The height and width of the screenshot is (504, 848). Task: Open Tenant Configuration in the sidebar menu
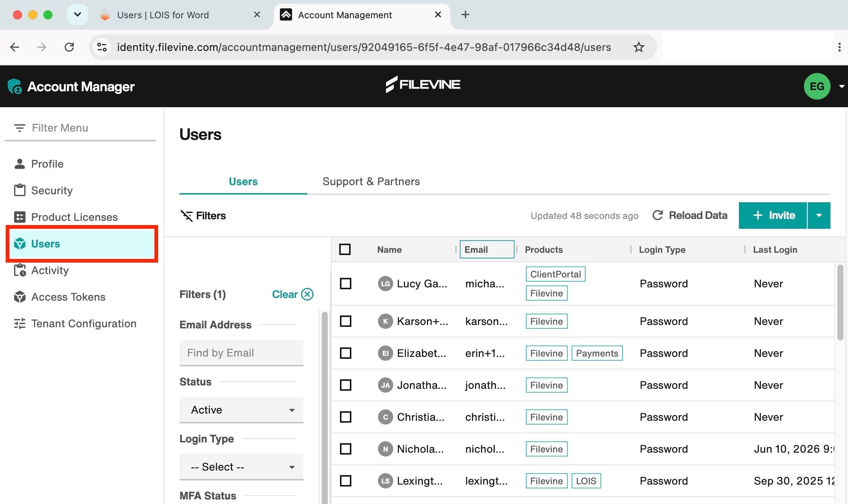coord(84,323)
